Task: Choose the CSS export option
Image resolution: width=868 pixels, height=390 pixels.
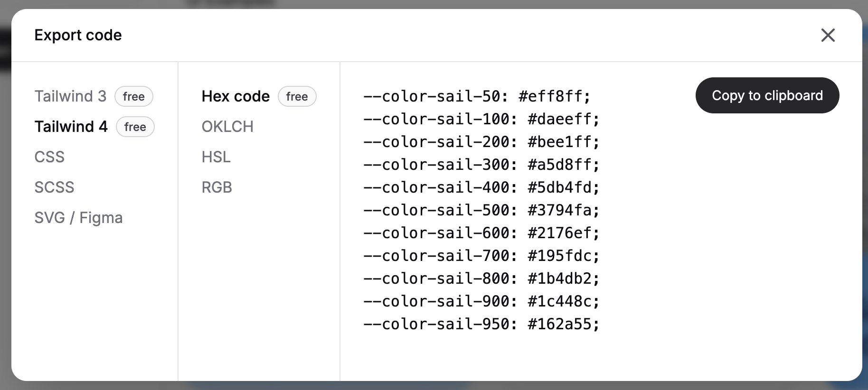Action: (49, 157)
